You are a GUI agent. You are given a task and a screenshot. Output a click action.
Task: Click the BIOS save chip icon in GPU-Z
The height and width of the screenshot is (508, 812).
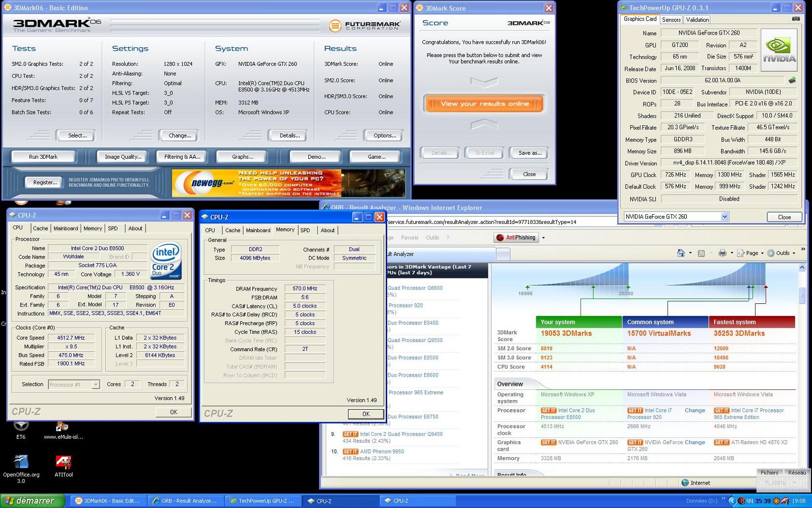click(792, 80)
